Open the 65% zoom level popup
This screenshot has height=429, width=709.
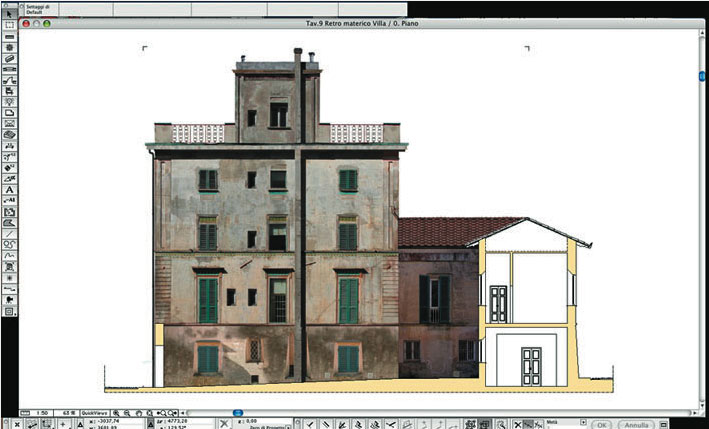(68, 412)
